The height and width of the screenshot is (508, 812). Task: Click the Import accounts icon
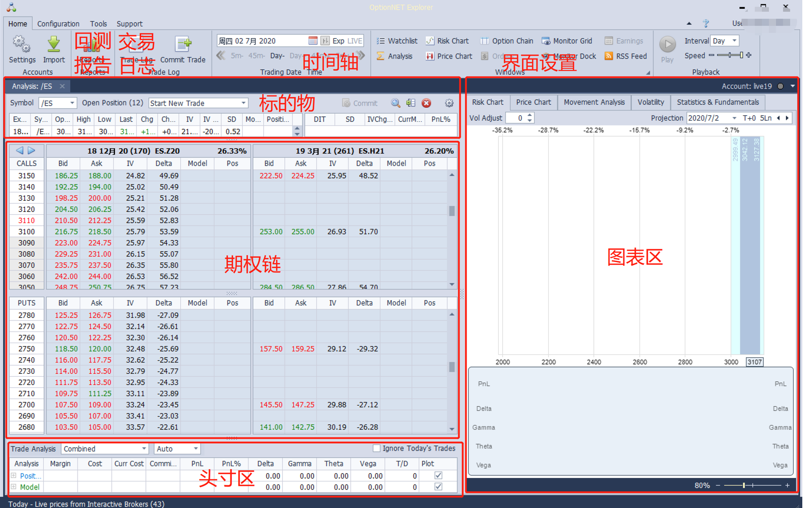point(53,49)
